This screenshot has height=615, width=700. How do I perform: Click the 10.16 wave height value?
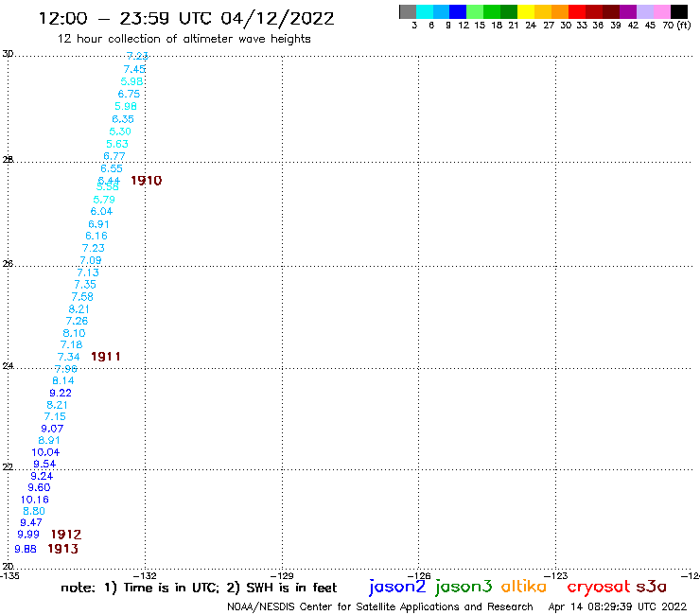[35, 500]
